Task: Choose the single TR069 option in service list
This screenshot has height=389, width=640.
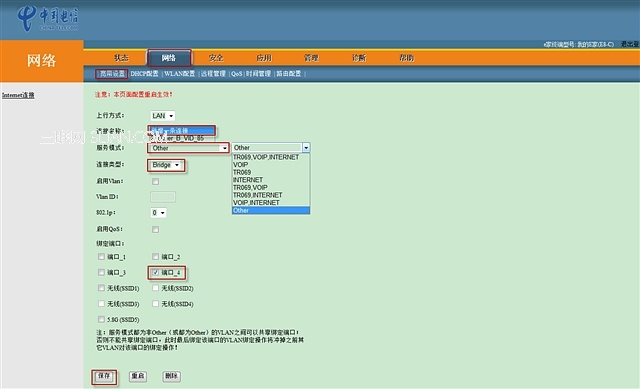Action: click(x=271, y=172)
